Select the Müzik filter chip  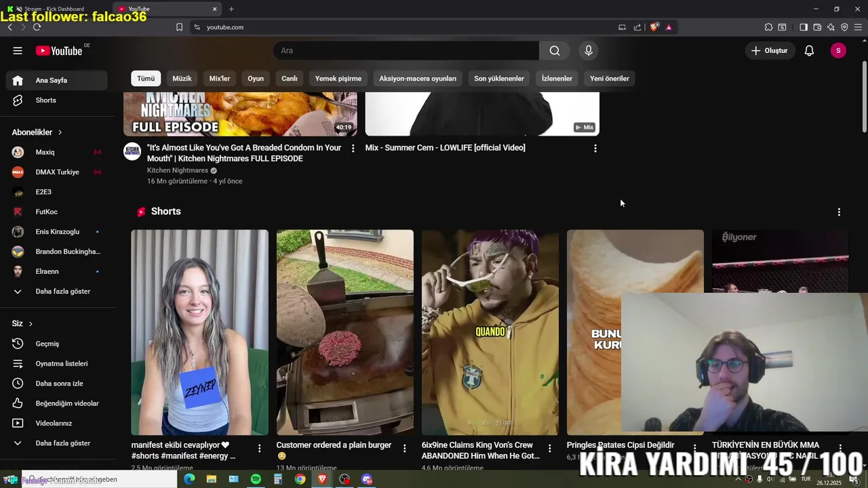click(x=182, y=79)
